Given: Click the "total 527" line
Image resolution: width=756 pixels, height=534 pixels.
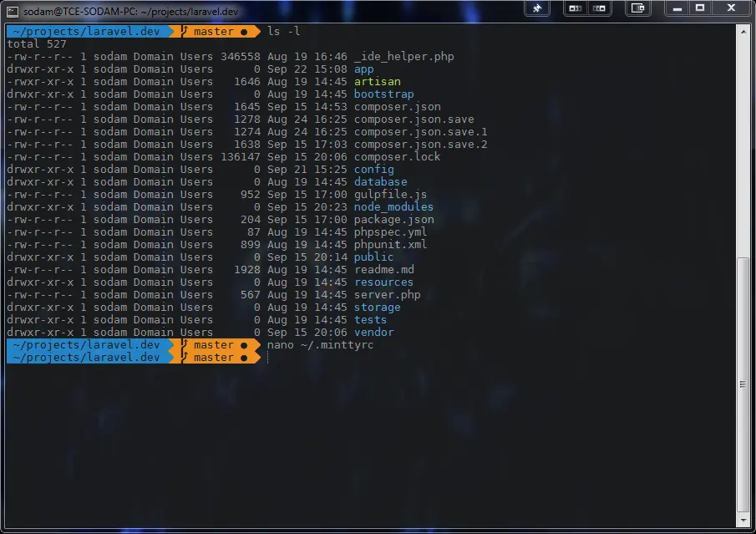Looking at the screenshot, I should click(37, 44).
